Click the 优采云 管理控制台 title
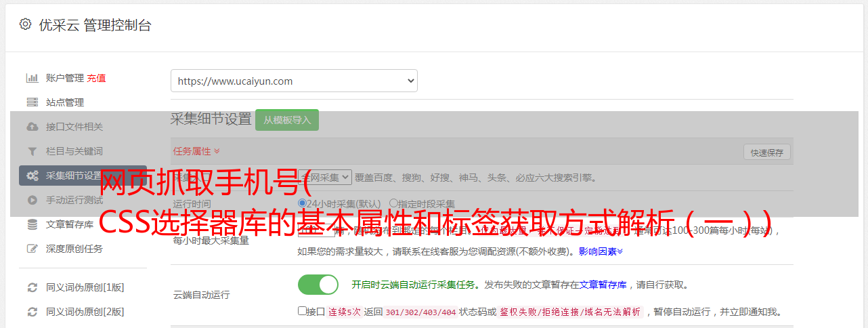Viewport: 868px width, 328px height. (x=95, y=25)
